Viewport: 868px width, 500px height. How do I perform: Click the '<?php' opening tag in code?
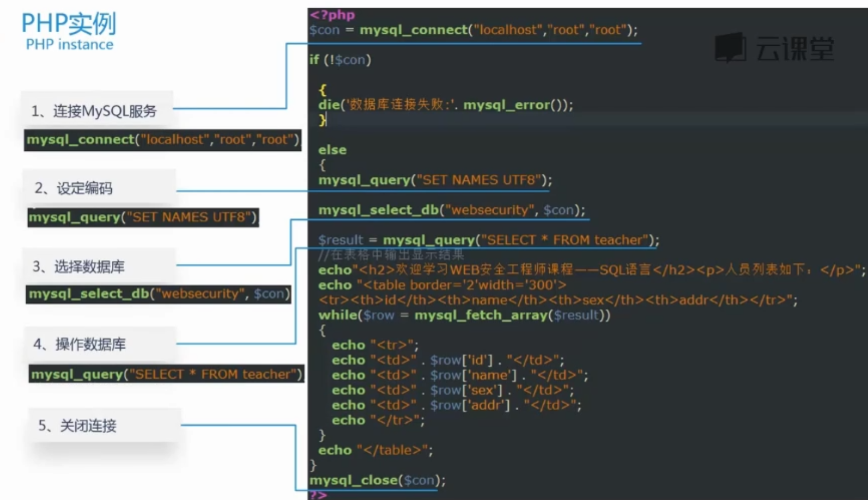pyautogui.click(x=332, y=15)
